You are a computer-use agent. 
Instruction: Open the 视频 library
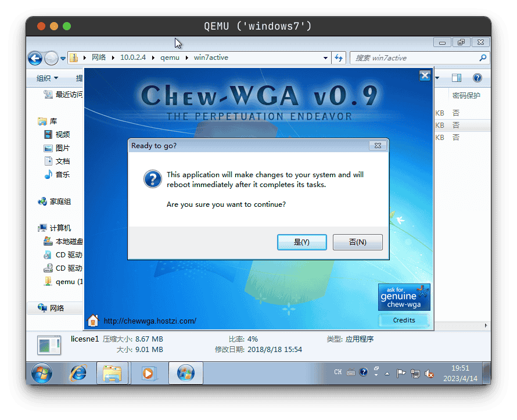click(x=57, y=135)
